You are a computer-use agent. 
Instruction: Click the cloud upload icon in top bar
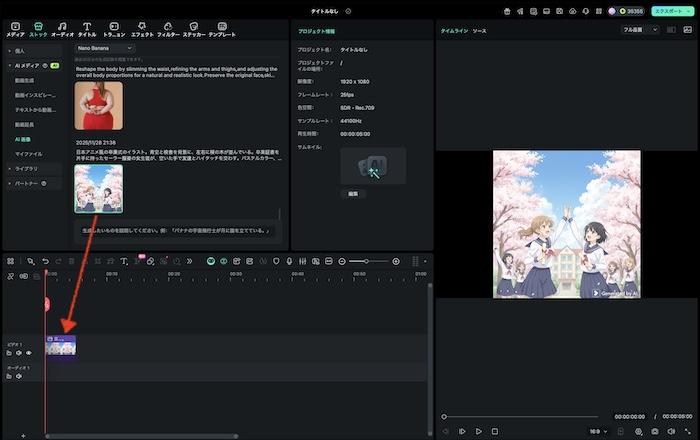[x=572, y=11]
